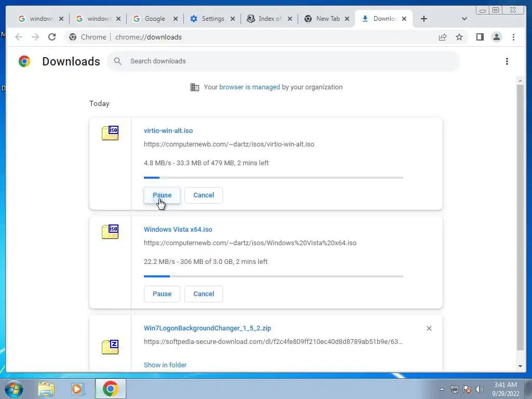Viewport: 532px width, 399px height.
Task: Click the virtio-win-alt.iso file icon
Action: click(x=110, y=132)
